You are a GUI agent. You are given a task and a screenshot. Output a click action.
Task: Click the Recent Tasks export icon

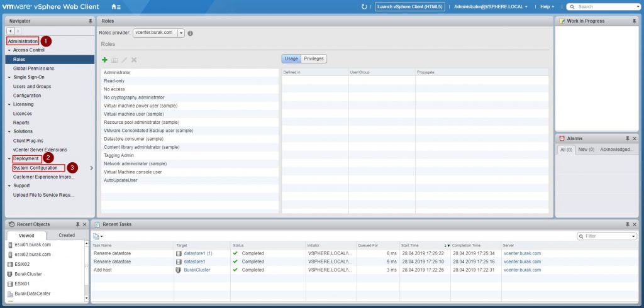(97, 236)
